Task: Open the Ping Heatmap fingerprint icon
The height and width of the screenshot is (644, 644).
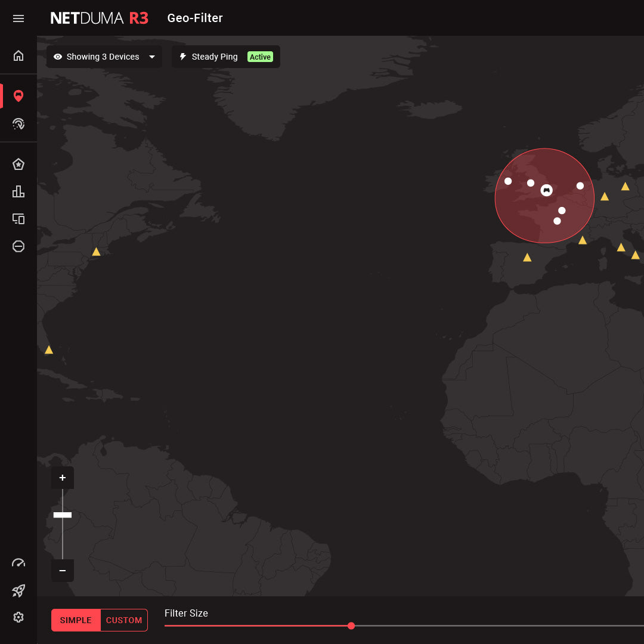Action: (x=18, y=124)
